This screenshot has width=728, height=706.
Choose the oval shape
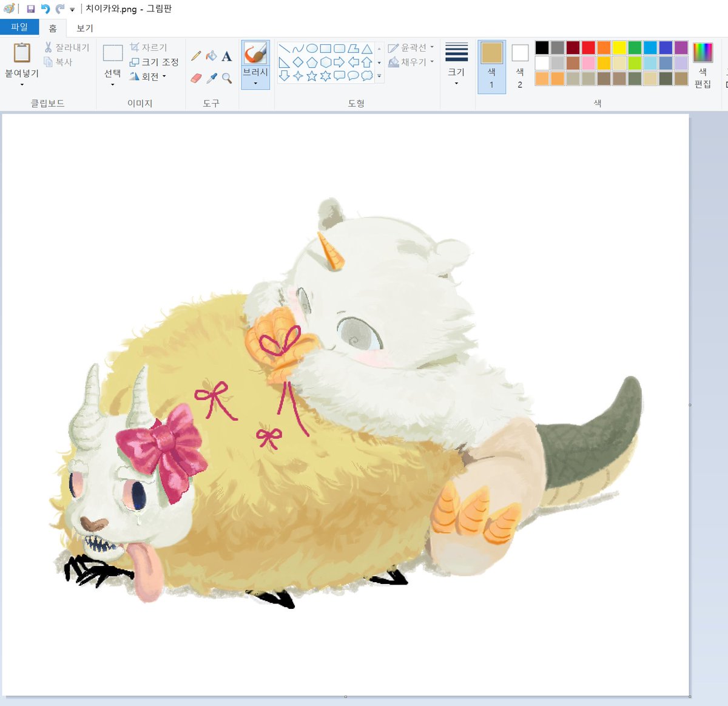[312, 49]
